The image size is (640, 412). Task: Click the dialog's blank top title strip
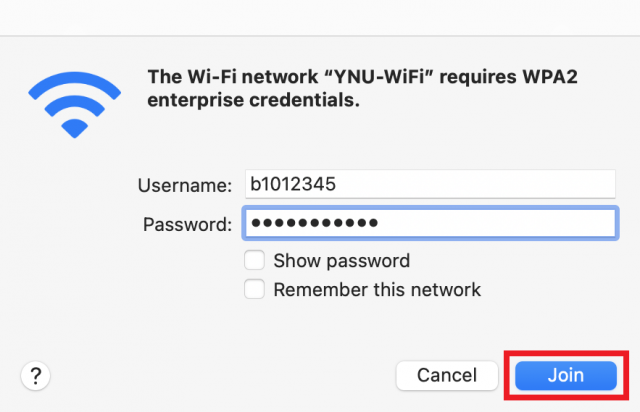320,18
